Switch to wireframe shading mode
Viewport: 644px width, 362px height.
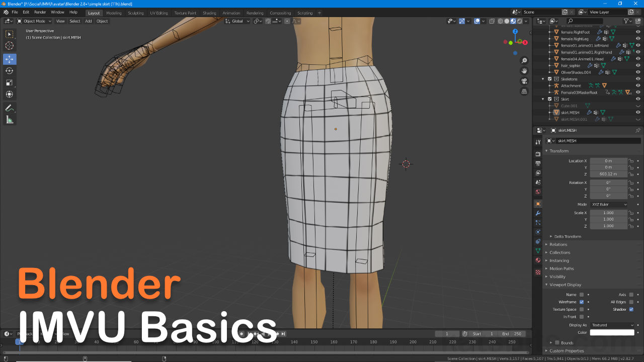coord(501,21)
